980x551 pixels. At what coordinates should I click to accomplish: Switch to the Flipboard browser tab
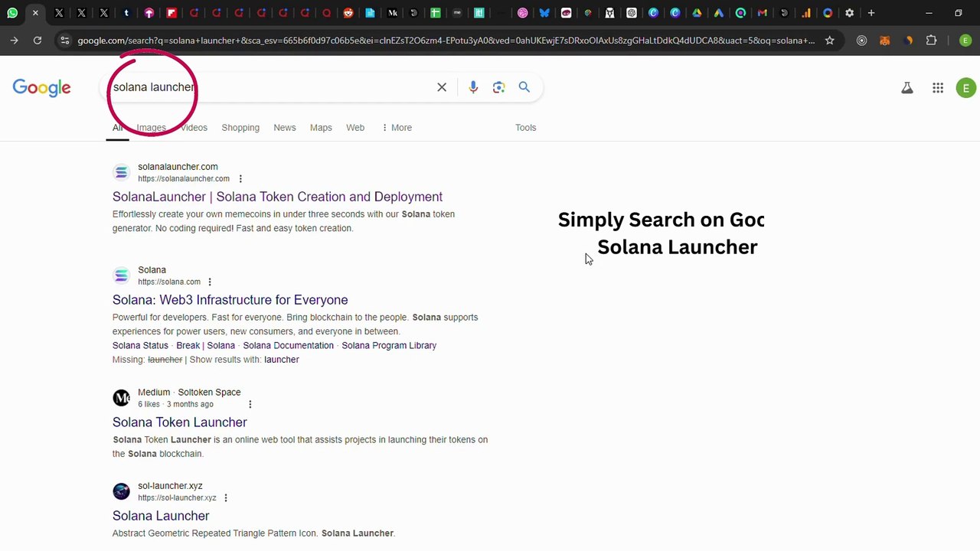(x=171, y=13)
